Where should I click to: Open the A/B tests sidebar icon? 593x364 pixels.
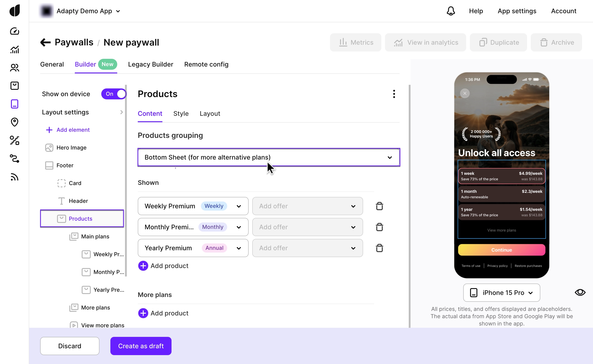coord(14,140)
